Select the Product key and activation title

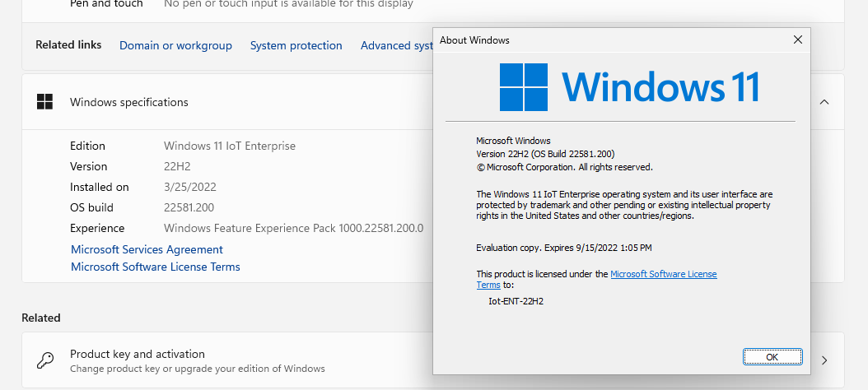pyautogui.click(x=137, y=354)
